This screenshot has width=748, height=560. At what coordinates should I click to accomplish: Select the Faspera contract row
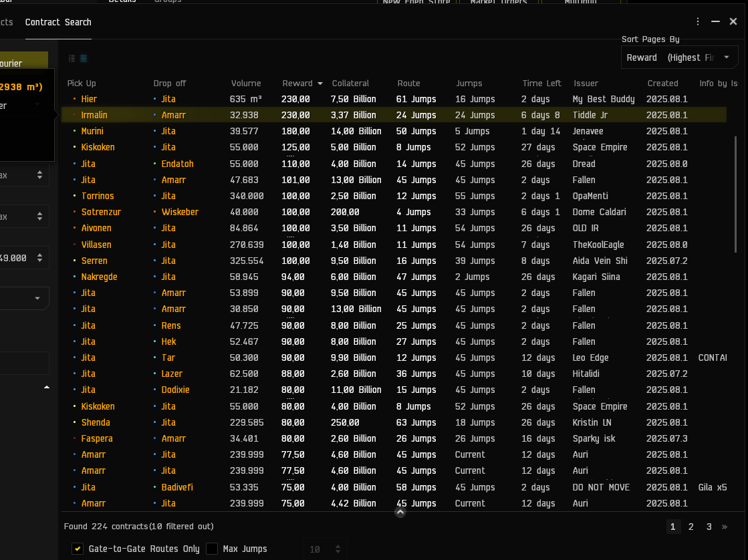pyautogui.click(x=394, y=438)
